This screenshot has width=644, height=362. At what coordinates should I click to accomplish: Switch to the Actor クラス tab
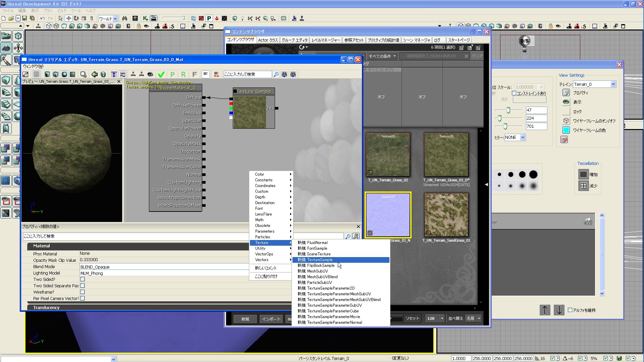(268, 40)
